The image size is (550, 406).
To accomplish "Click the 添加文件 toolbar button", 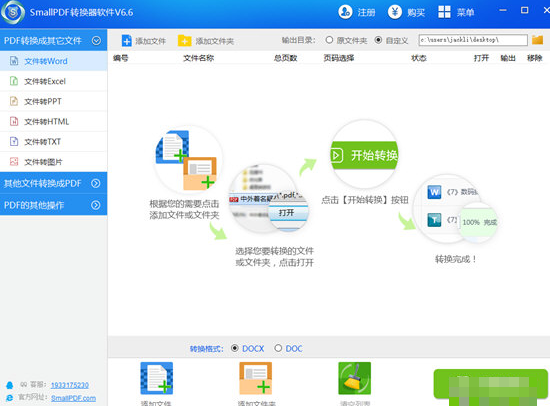I will click(143, 41).
